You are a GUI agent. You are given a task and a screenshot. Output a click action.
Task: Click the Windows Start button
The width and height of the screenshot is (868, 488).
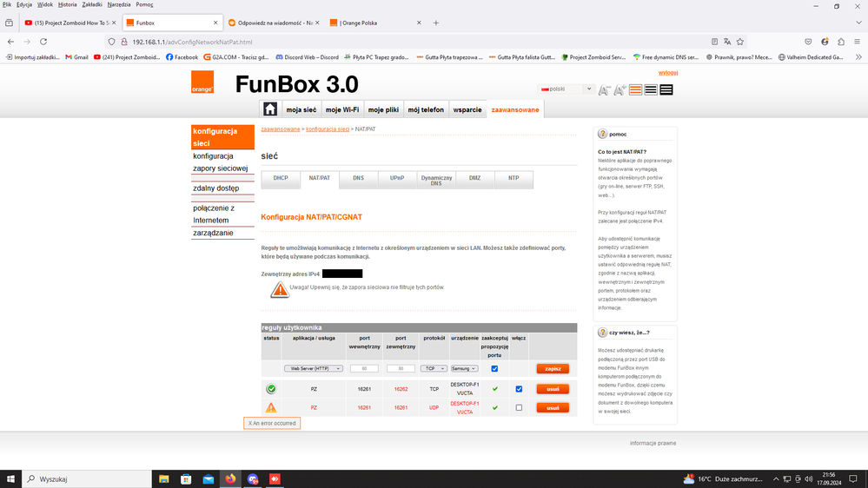(x=10, y=479)
